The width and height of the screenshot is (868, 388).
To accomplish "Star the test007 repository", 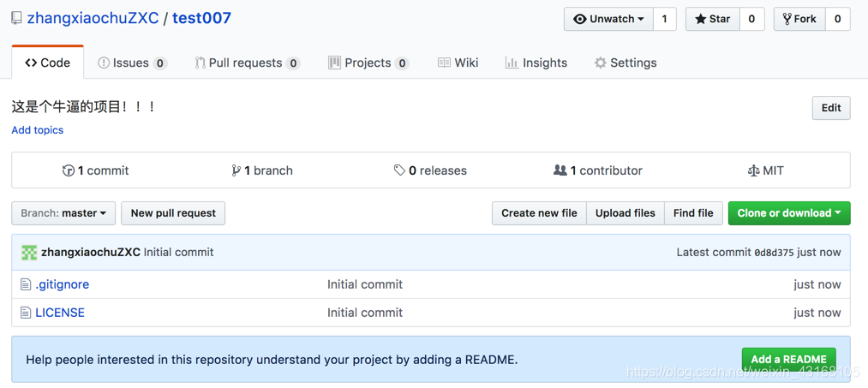I will 712,19.
